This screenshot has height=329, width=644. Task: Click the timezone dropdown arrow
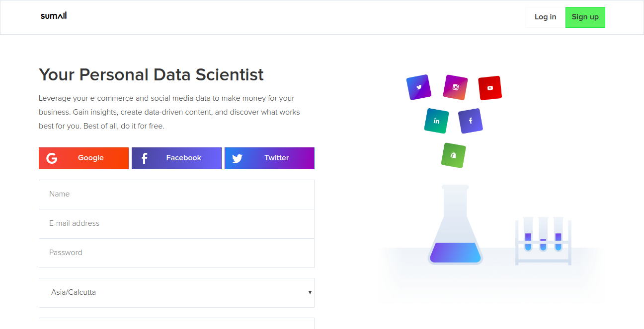(x=310, y=292)
